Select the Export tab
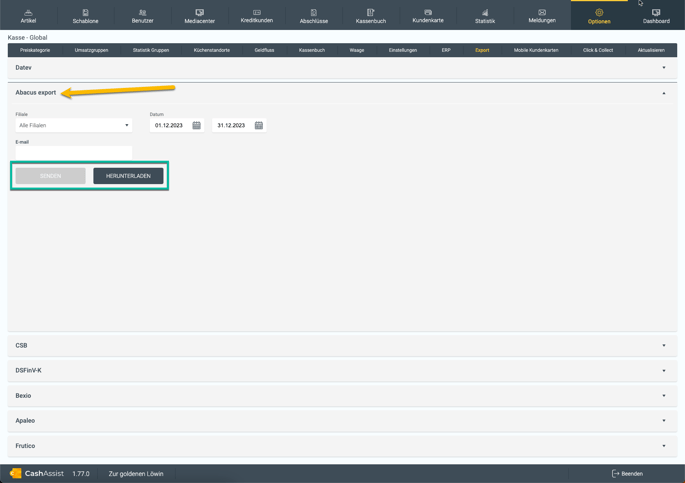685x483 pixels. click(482, 50)
